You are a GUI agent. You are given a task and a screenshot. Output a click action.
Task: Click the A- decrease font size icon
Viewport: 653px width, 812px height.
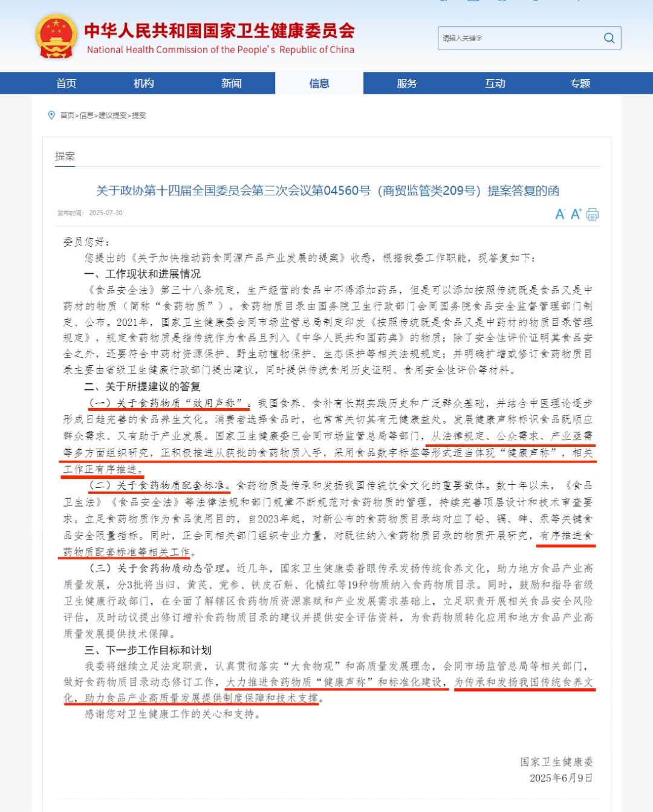[x=560, y=215]
